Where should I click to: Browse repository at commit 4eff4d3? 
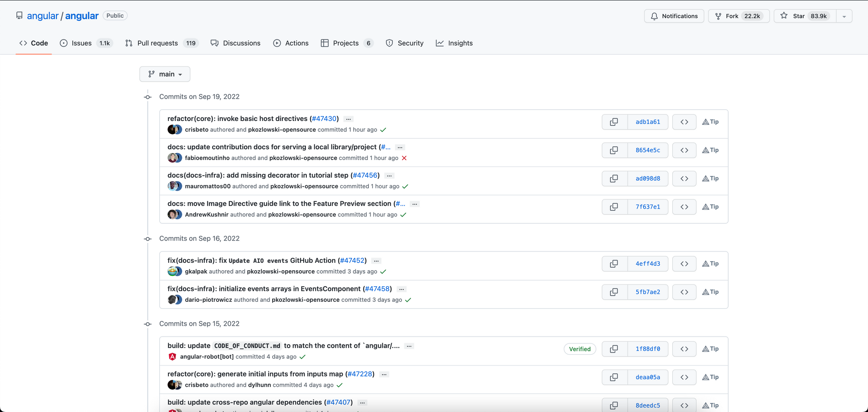[x=684, y=264]
